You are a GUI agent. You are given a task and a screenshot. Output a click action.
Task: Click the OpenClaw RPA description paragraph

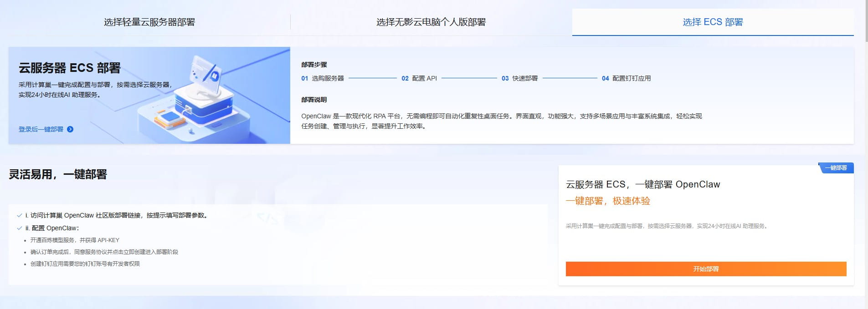pos(502,121)
